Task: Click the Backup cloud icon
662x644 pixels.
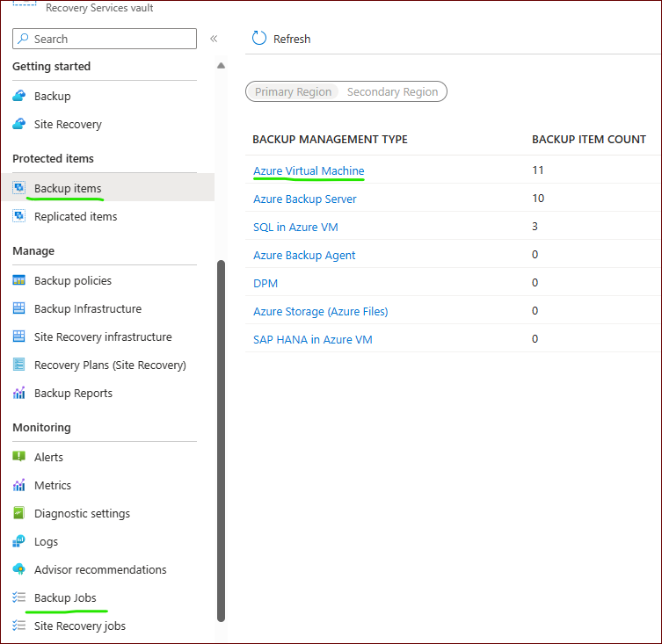Action: pyautogui.click(x=19, y=96)
